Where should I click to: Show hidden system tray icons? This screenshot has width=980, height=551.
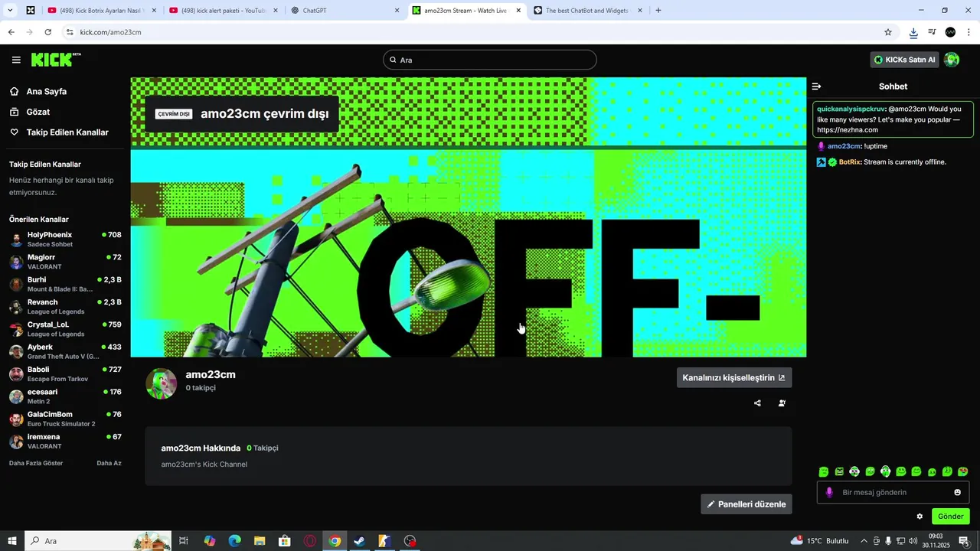pyautogui.click(x=864, y=541)
